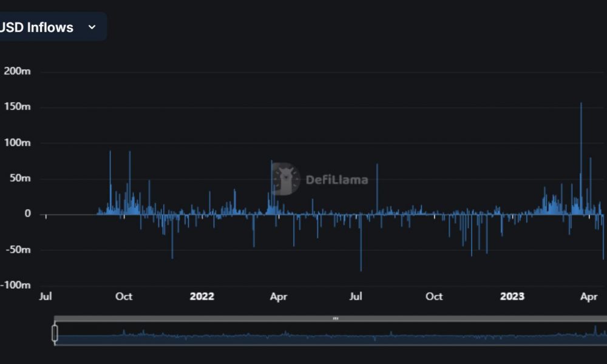Click the 2023 x-axis label
This screenshot has height=364, width=607.
pos(512,296)
